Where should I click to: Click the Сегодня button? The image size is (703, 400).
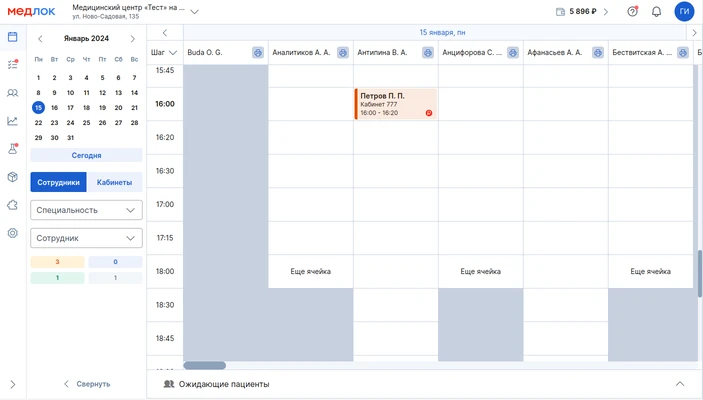point(86,155)
